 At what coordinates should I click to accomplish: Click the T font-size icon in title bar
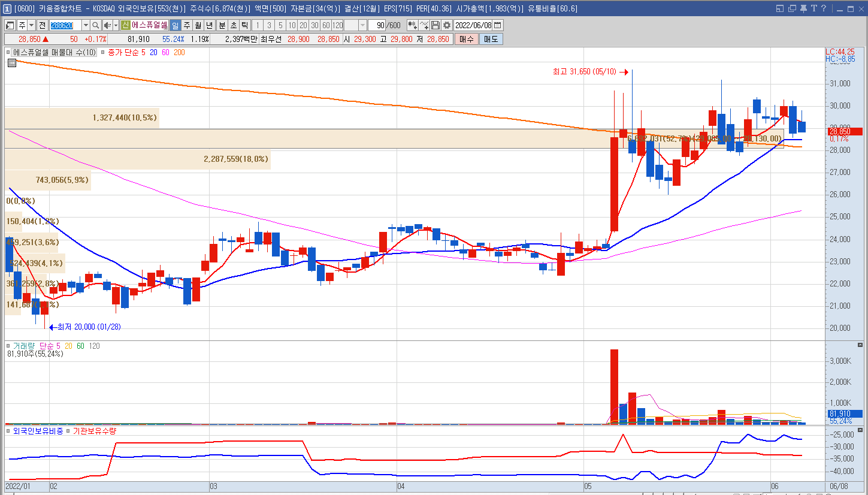point(814,8)
